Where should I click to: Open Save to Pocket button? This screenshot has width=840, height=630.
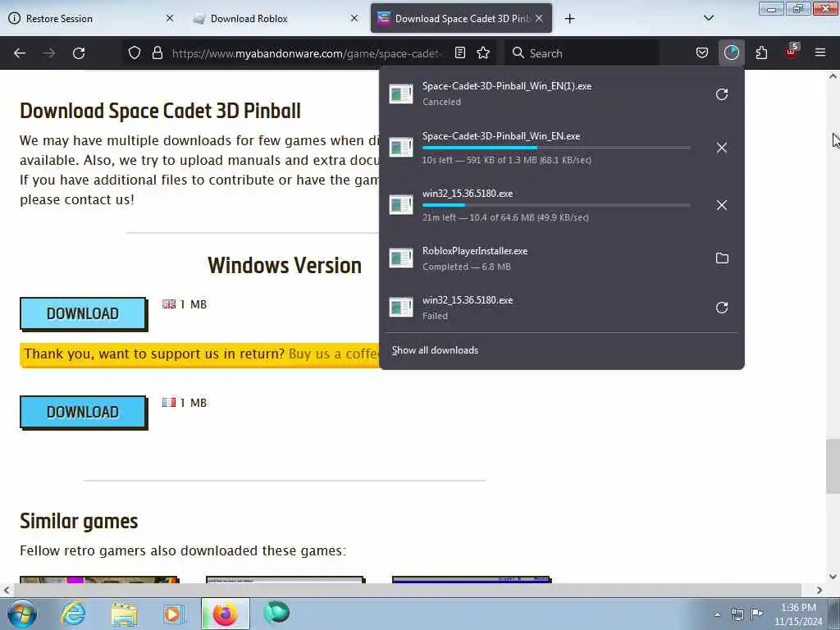coord(702,53)
